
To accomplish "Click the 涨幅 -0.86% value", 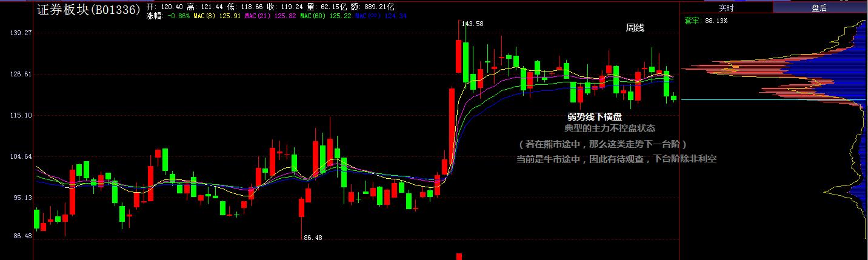I will [x=168, y=16].
